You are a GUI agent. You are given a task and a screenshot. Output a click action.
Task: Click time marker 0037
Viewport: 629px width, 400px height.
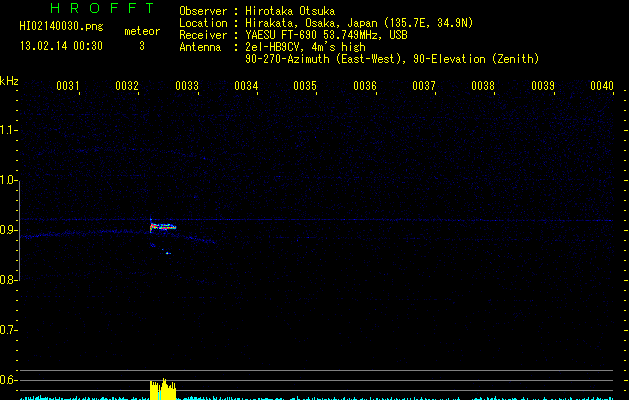tap(424, 85)
